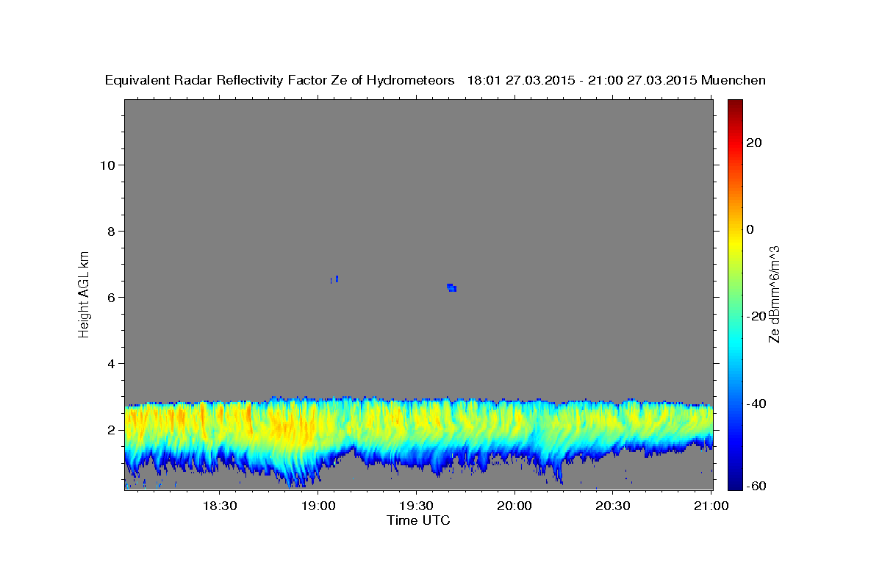Click the 21:00 time tick label

tap(711, 506)
